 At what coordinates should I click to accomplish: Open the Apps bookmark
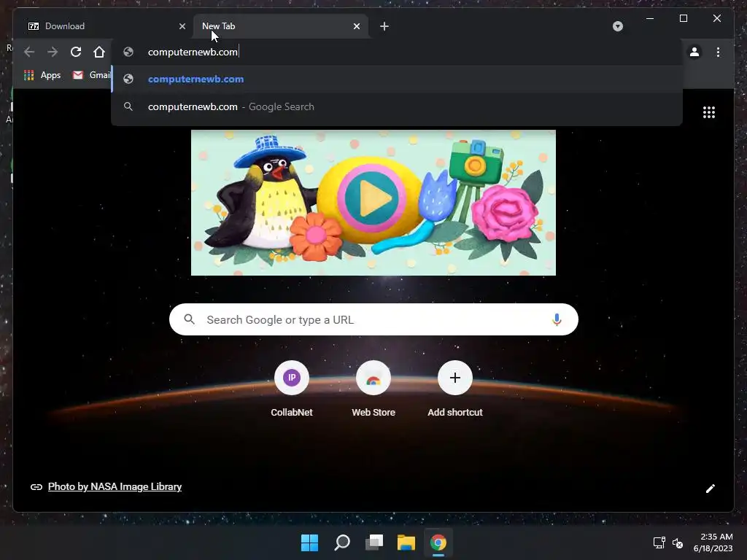(42, 75)
